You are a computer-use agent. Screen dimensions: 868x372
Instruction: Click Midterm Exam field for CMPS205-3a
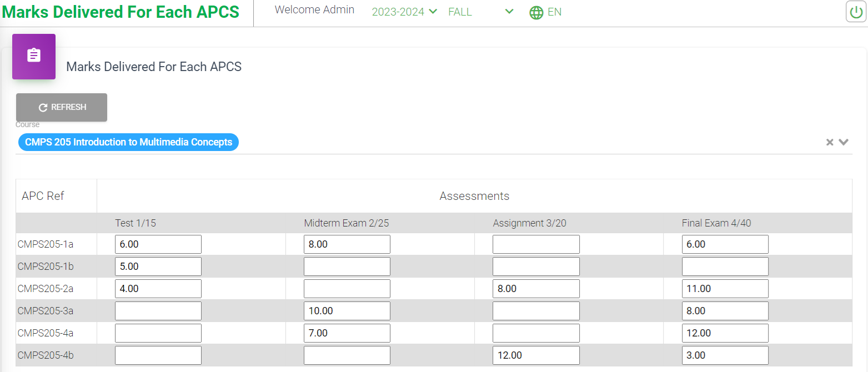pyautogui.click(x=347, y=311)
